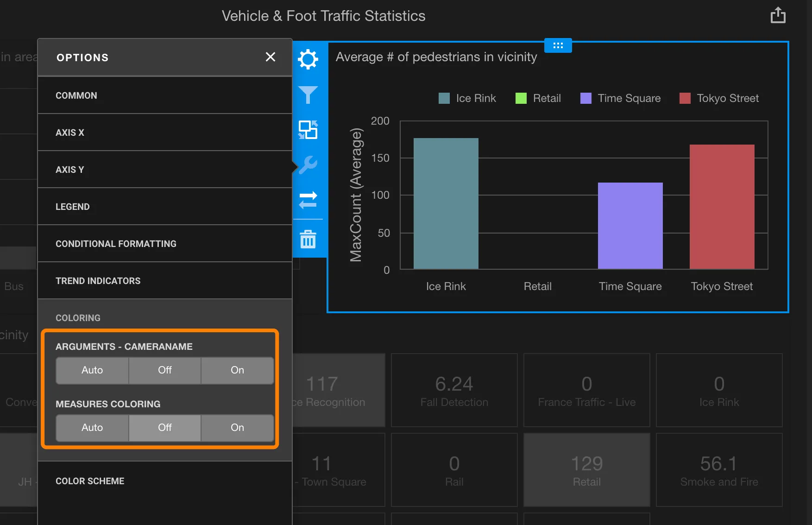Click the share export icon
The width and height of the screenshot is (812, 525).
[778, 15]
